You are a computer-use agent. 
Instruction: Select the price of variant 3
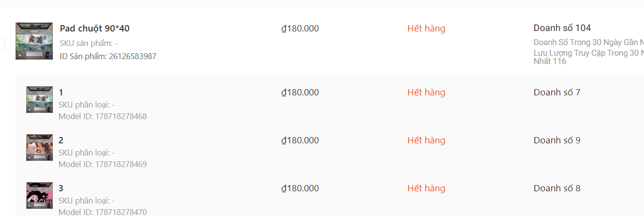[300, 188]
